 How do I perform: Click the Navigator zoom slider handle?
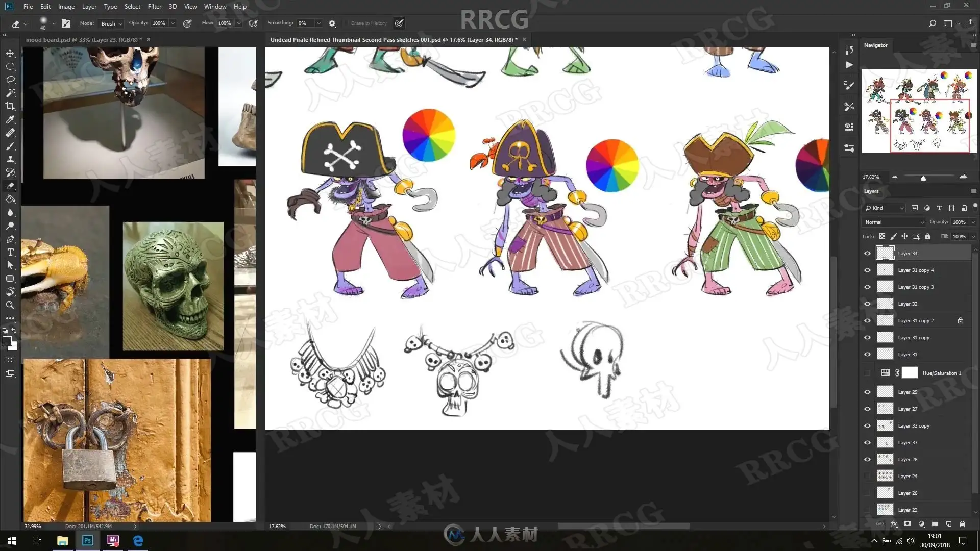(x=923, y=178)
